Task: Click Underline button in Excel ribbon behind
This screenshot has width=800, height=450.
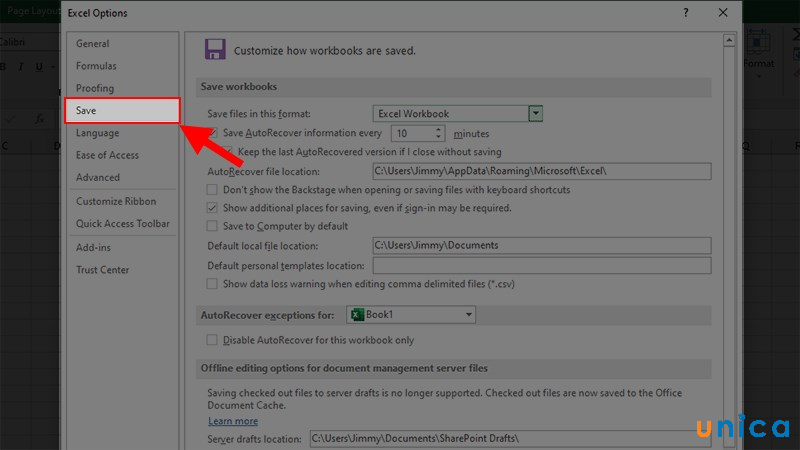Action: 39,67
